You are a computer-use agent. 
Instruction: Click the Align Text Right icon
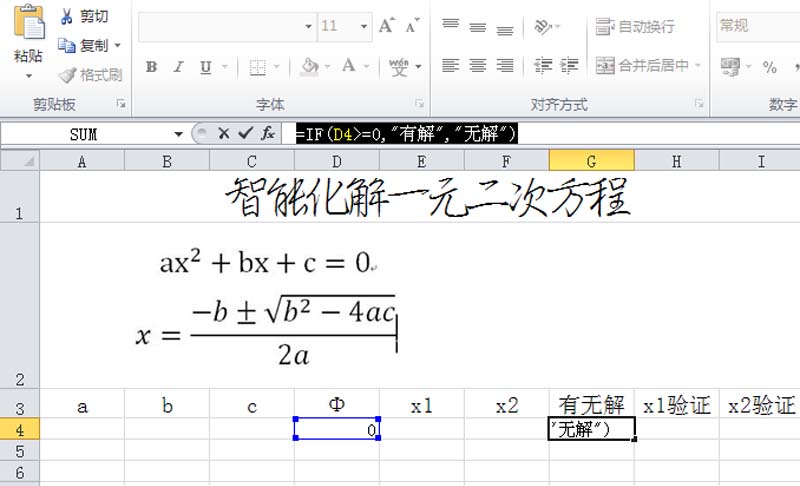[505, 65]
